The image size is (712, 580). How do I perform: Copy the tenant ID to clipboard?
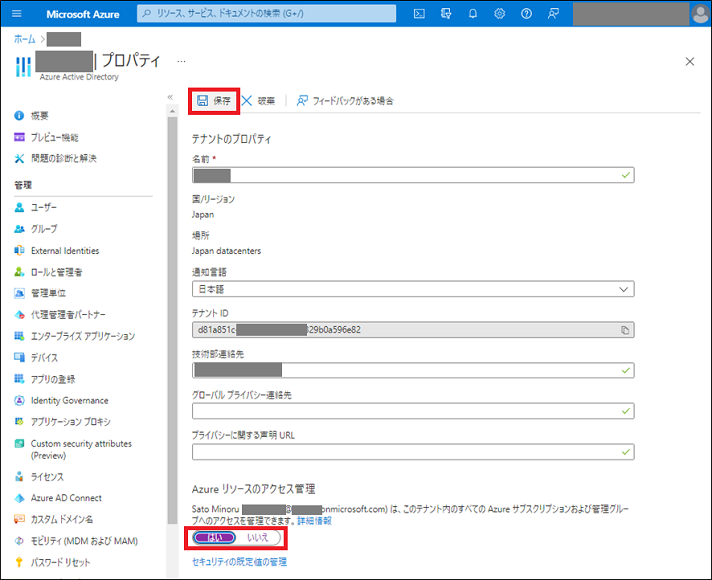tap(625, 330)
